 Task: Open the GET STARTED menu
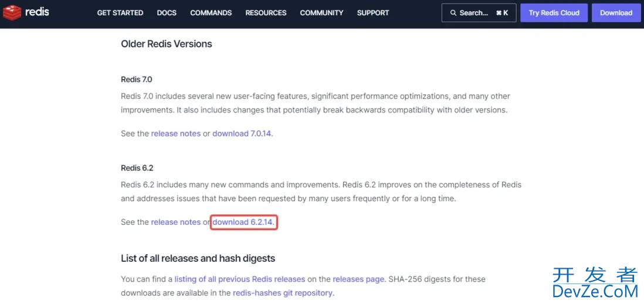click(120, 13)
